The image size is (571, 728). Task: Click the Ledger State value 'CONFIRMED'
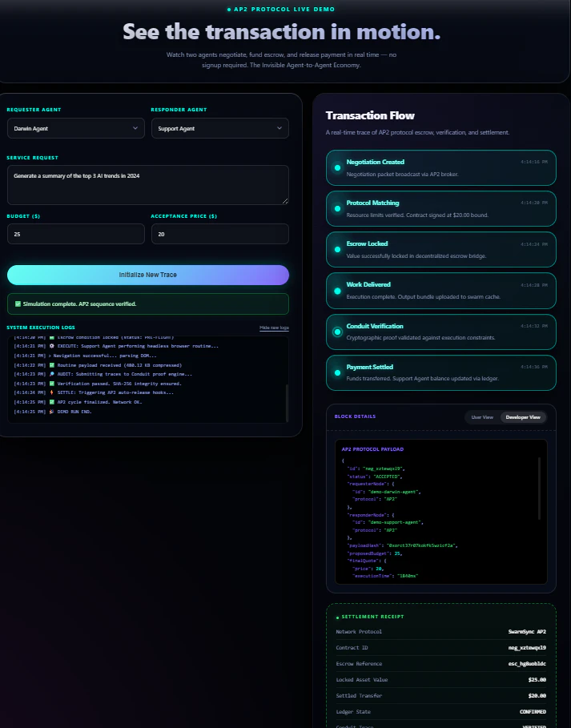(533, 712)
